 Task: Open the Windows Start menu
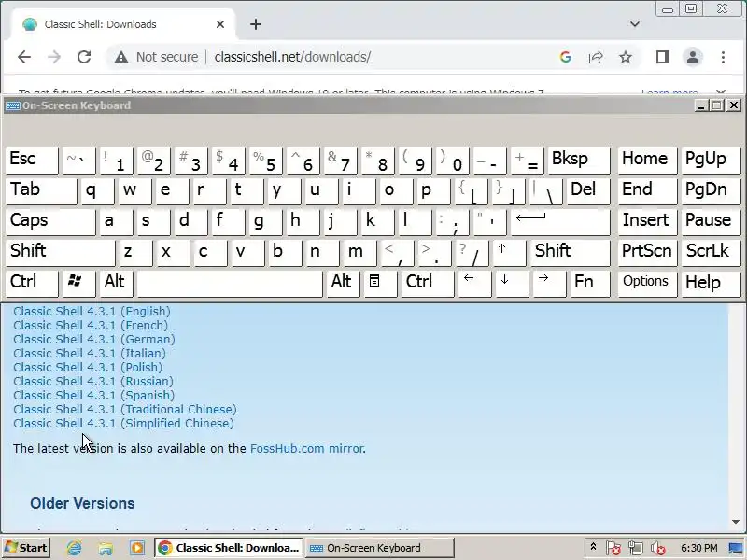pos(26,548)
